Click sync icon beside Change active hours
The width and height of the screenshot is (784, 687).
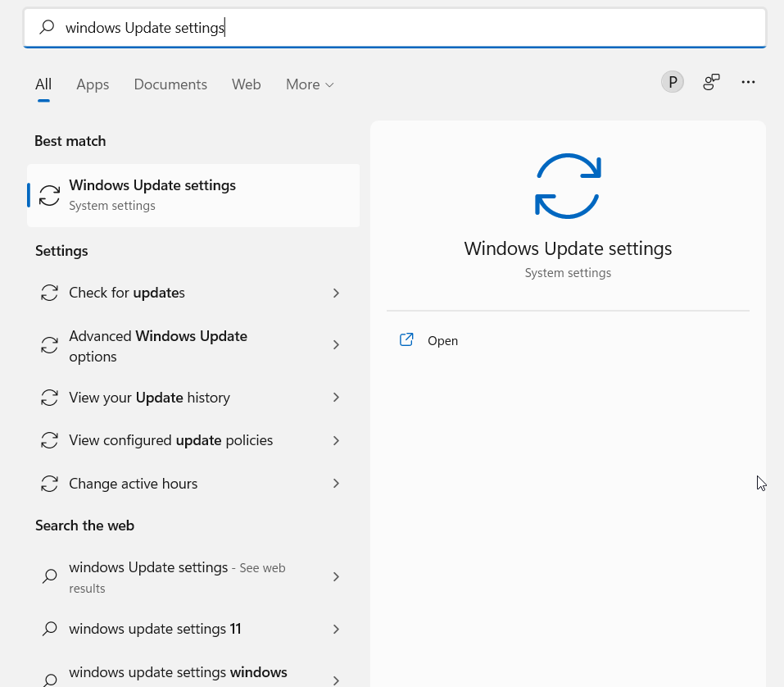point(49,484)
